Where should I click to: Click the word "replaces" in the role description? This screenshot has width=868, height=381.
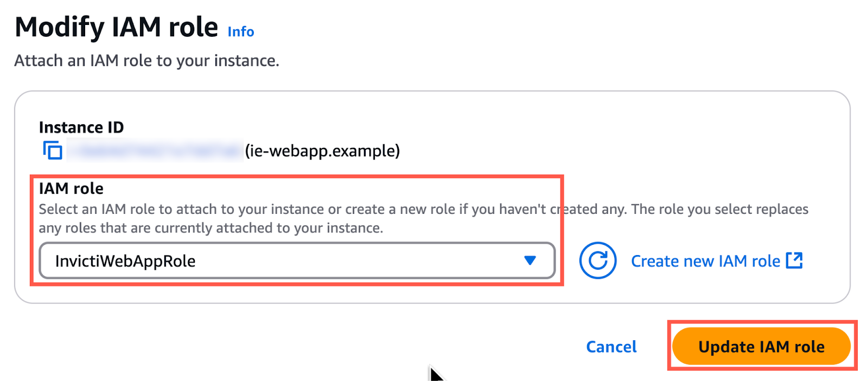pyautogui.click(x=782, y=209)
